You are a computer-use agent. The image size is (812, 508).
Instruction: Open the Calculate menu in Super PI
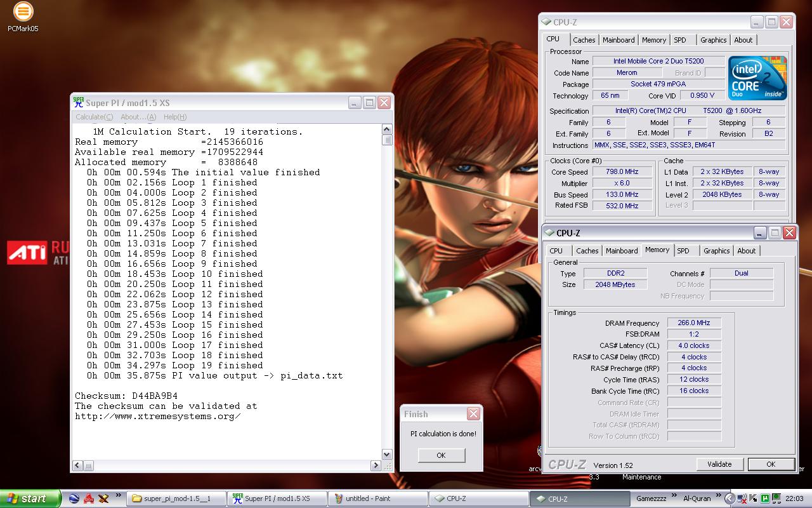coord(94,117)
